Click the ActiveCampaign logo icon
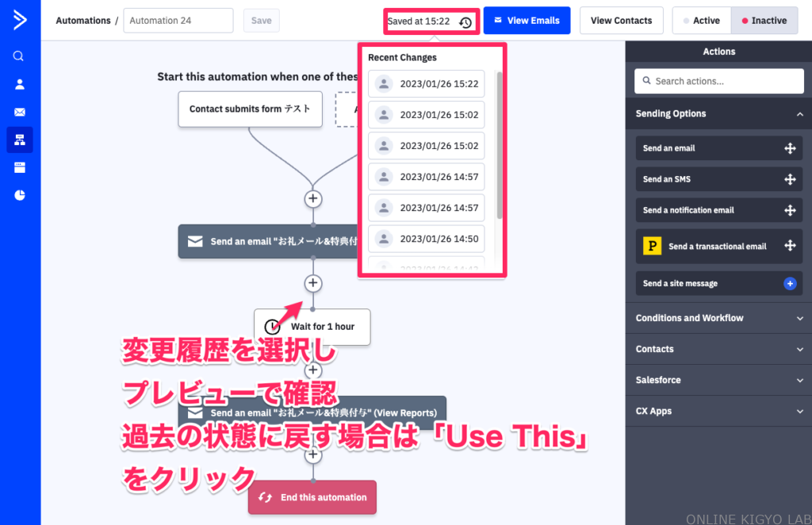This screenshot has width=812, height=525. coord(20,20)
